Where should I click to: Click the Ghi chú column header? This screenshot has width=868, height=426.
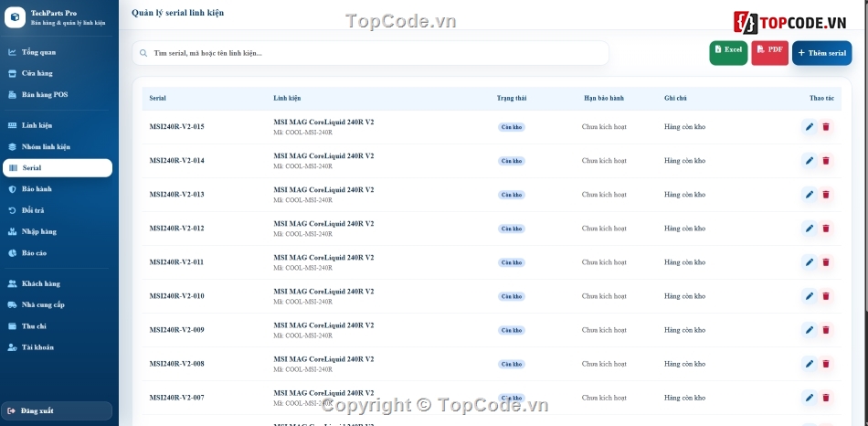[x=675, y=98]
